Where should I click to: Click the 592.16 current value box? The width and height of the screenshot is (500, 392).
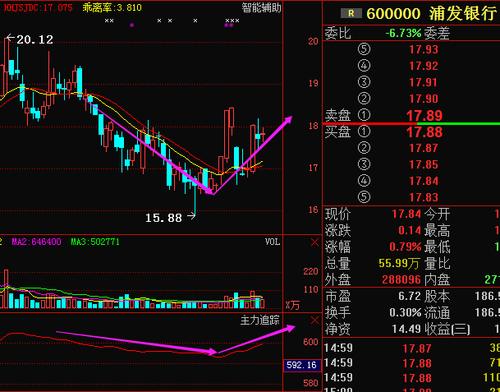(x=302, y=365)
